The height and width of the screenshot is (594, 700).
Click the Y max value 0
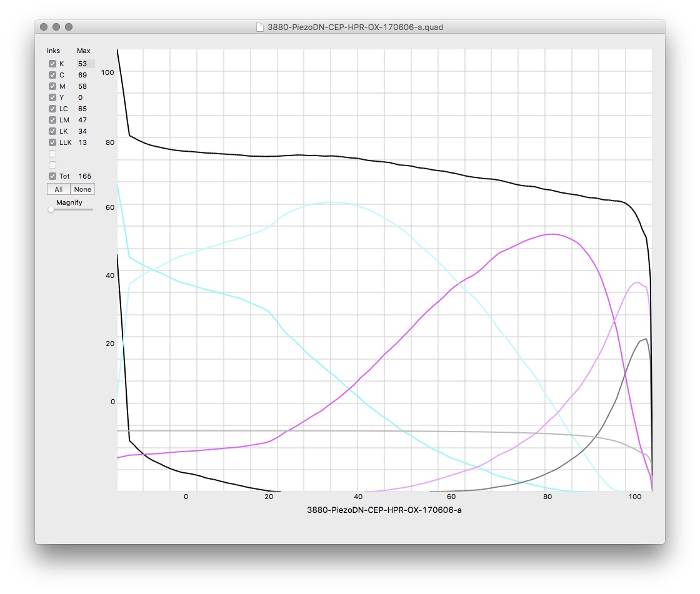click(x=81, y=97)
